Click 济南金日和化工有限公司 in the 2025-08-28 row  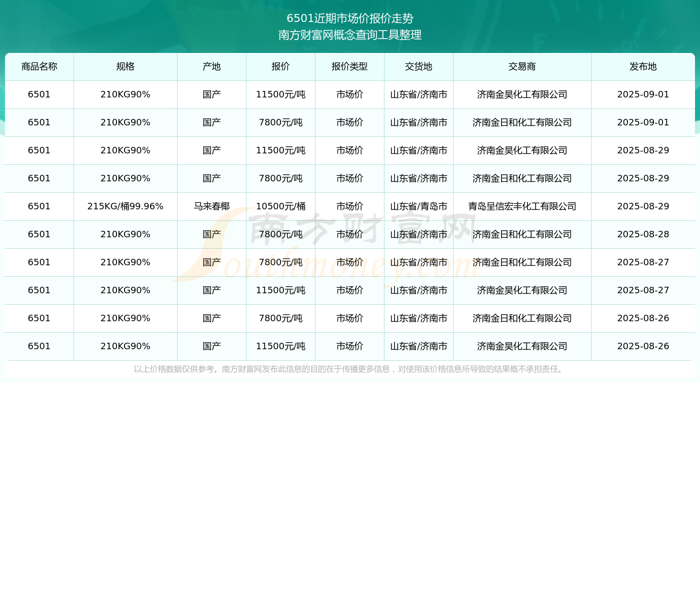[522, 234]
